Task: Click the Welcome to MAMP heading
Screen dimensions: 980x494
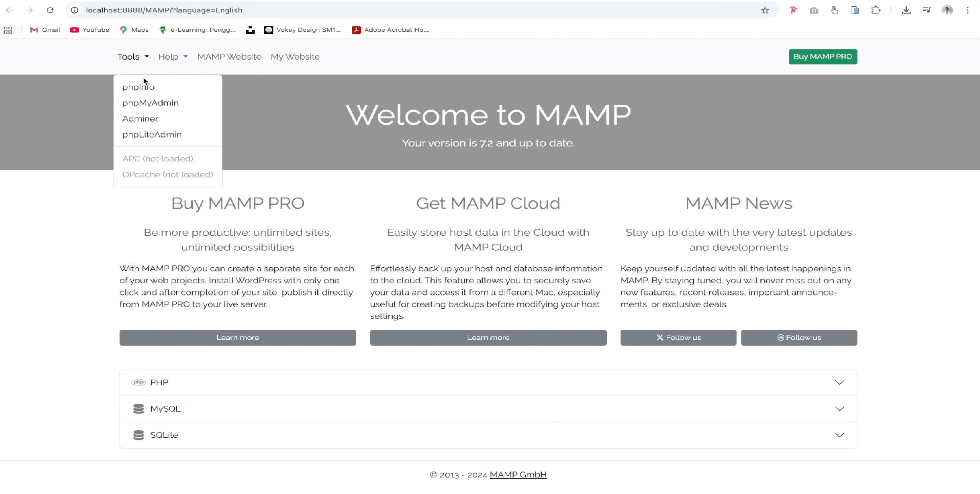Action: tap(488, 115)
